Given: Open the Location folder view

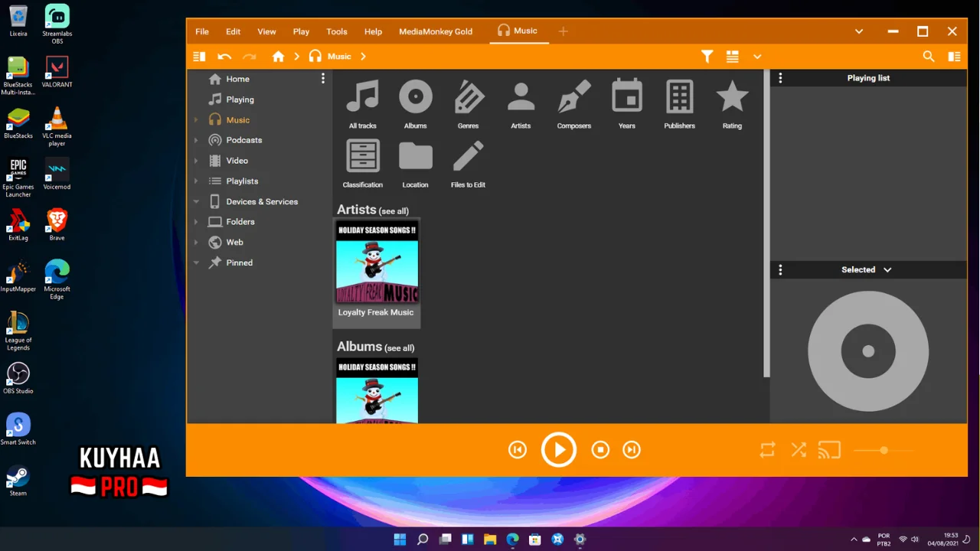Looking at the screenshot, I should (416, 163).
